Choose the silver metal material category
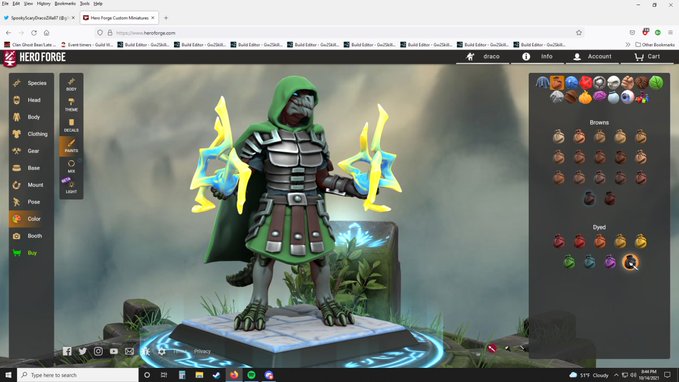679x382 pixels. point(599,82)
